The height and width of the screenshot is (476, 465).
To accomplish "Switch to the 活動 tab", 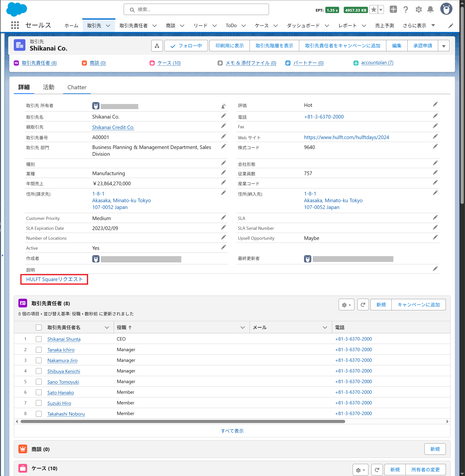I will [48, 87].
